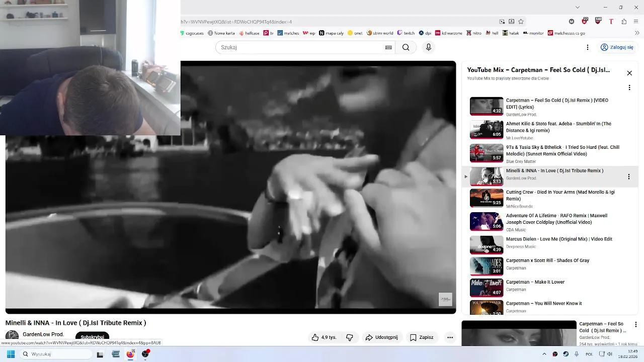
Task: Open the extension showing badge 140
Action: click(598, 22)
